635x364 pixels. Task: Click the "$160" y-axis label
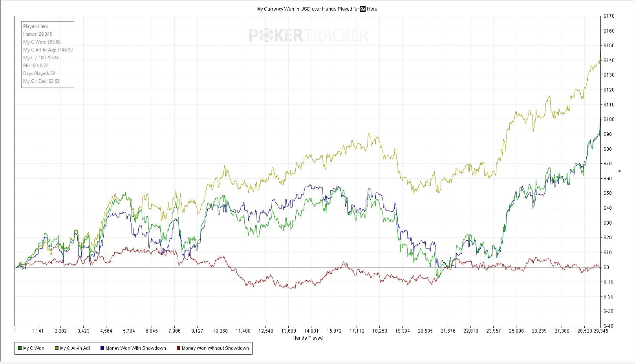pos(609,31)
